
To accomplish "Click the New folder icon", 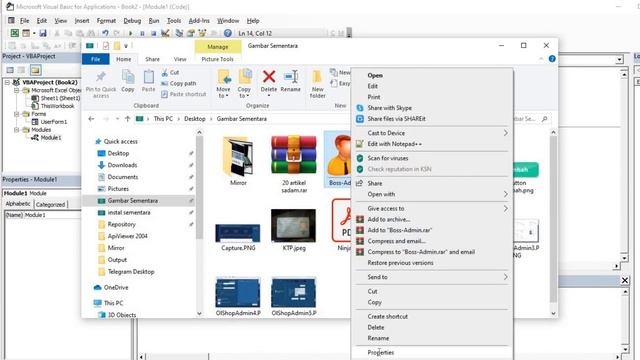I will (317, 77).
